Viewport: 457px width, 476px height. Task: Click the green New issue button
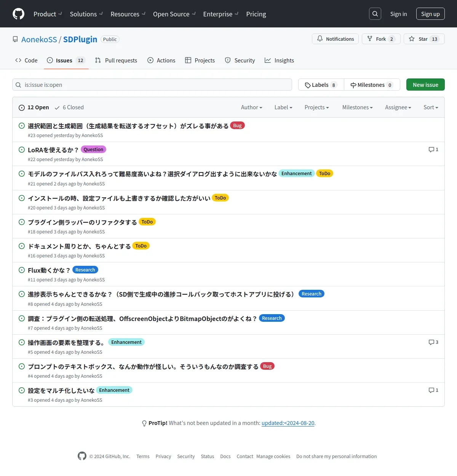(425, 85)
